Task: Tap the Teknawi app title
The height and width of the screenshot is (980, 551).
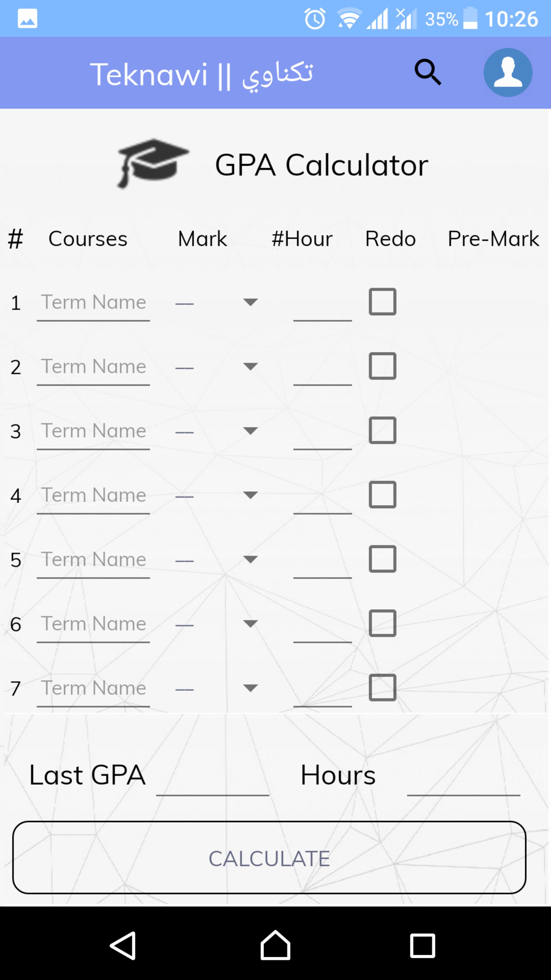Action: [201, 74]
